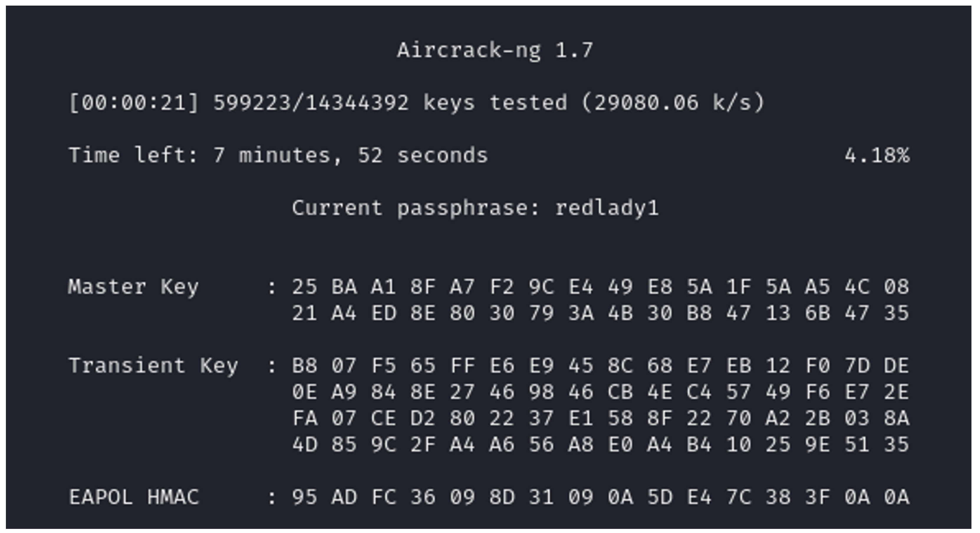
Task: Click the 7 minutes, 52 seconds text
Action: pyautogui.click(x=350, y=155)
